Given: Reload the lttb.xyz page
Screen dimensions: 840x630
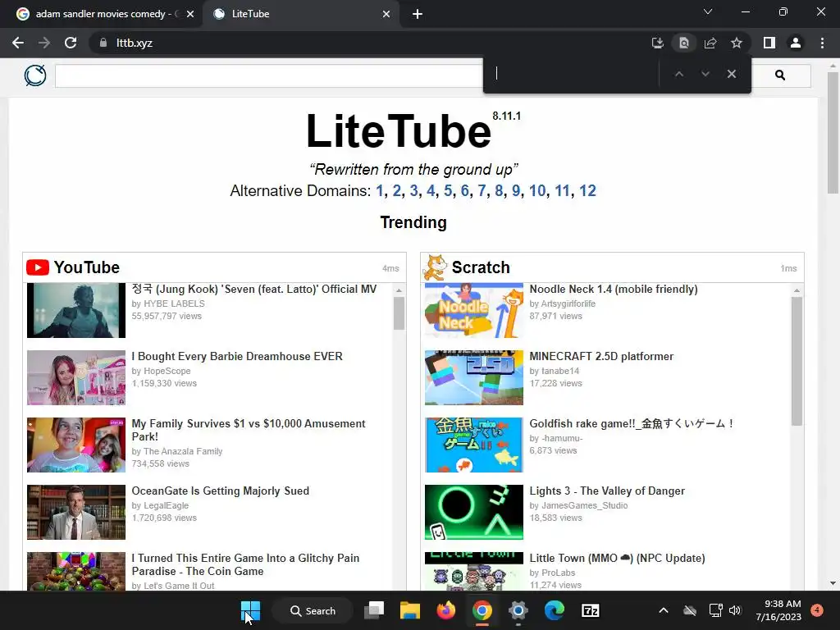Looking at the screenshot, I should point(71,43).
